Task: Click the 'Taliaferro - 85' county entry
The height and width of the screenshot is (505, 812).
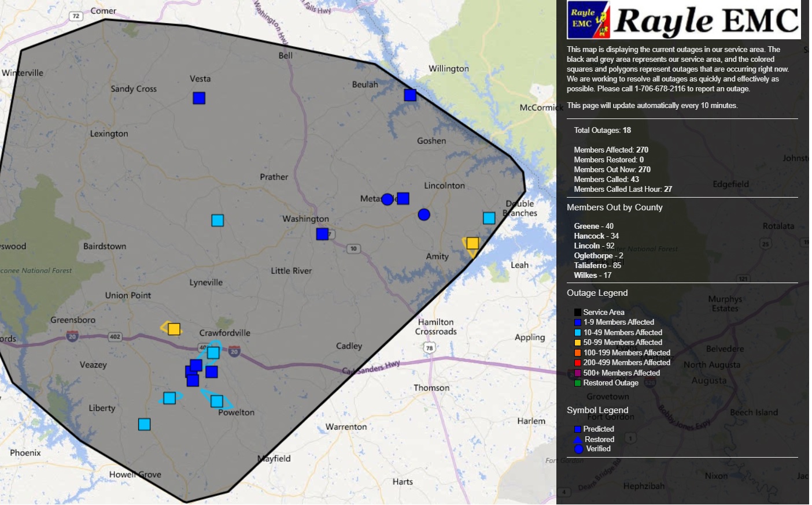Action: tap(597, 265)
